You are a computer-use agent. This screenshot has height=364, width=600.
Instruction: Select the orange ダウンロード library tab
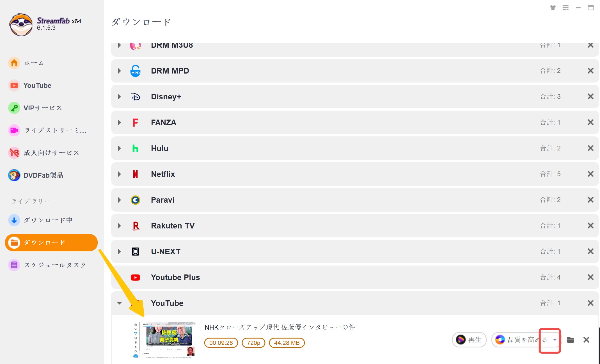click(51, 242)
